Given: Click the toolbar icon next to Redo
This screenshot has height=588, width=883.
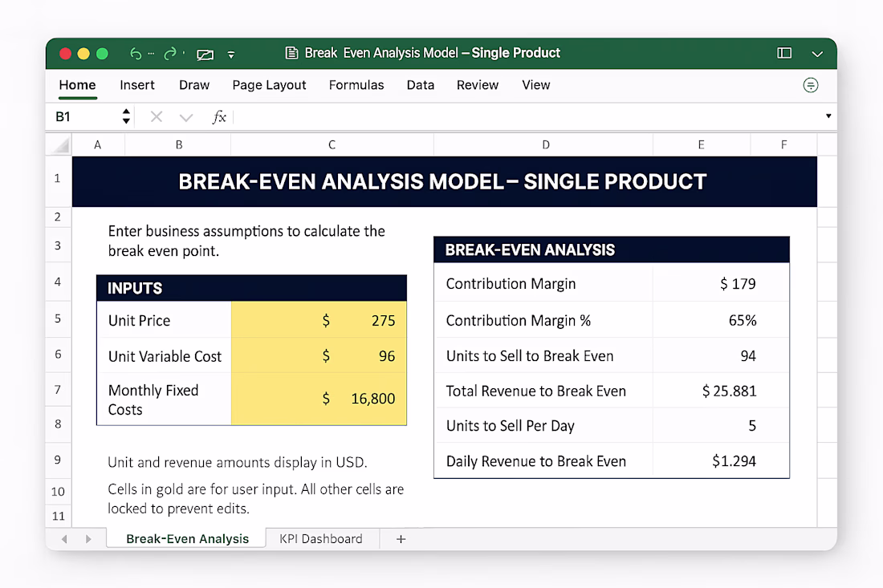Looking at the screenshot, I should (205, 55).
